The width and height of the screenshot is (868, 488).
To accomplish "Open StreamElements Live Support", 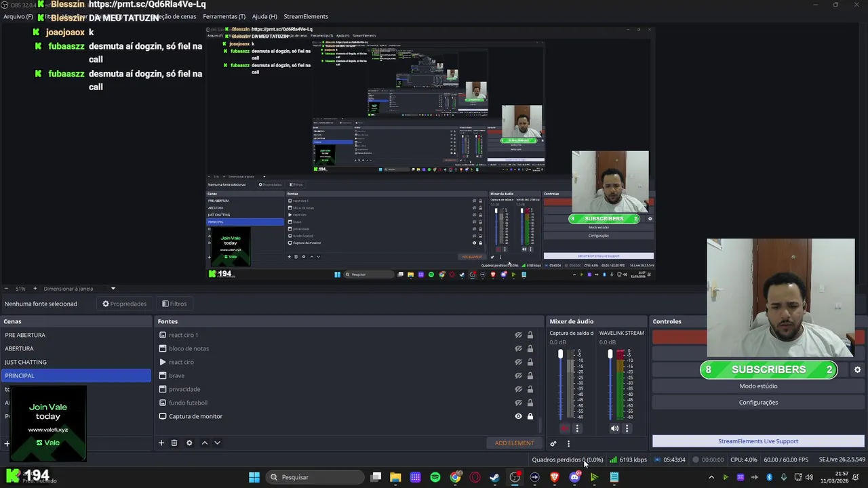I will (x=758, y=441).
